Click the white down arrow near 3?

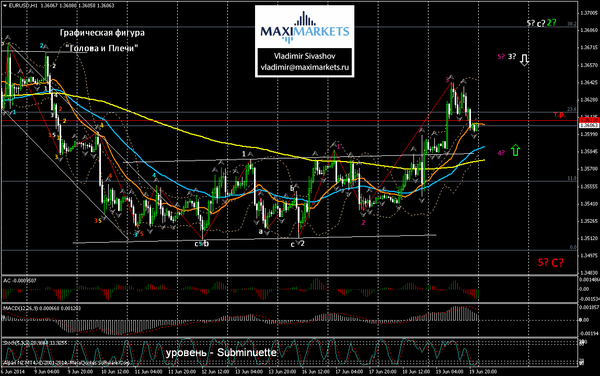tap(524, 59)
